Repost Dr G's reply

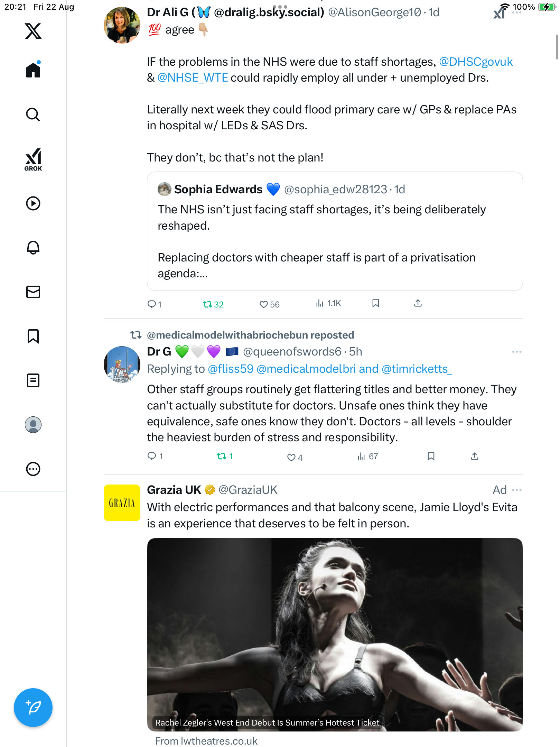click(x=222, y=456)
